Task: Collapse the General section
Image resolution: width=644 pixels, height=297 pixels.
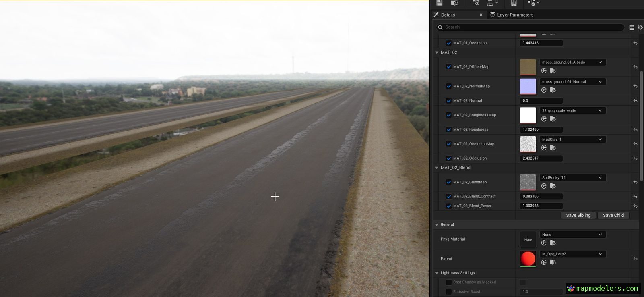Action: pos(437,224)
